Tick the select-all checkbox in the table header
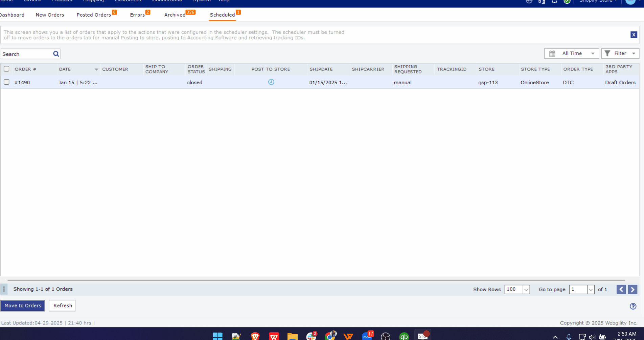644x340 pixels. pos(6,69)
